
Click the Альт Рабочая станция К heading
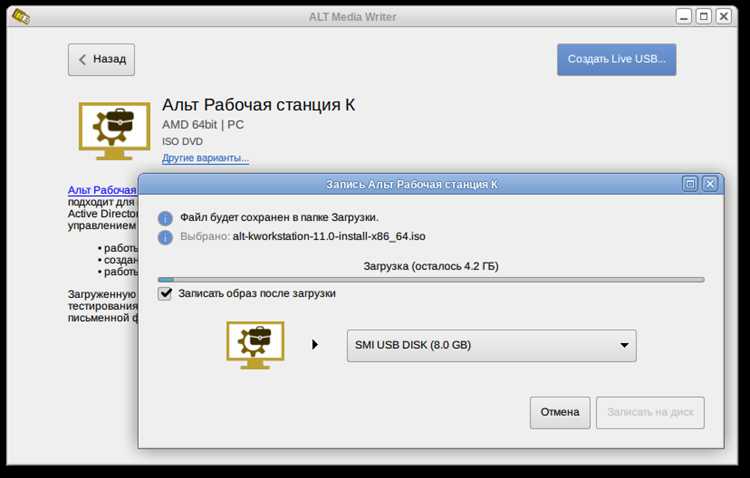tap(258, 105)
